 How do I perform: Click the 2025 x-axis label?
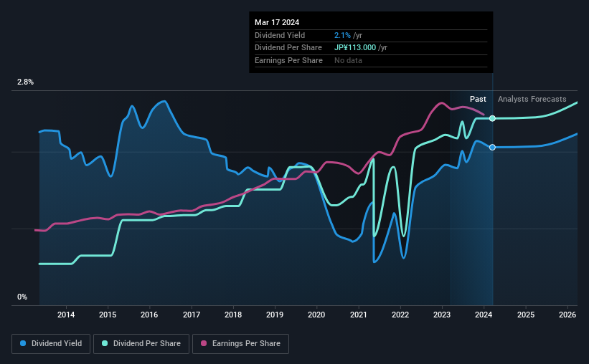[526, 315]
